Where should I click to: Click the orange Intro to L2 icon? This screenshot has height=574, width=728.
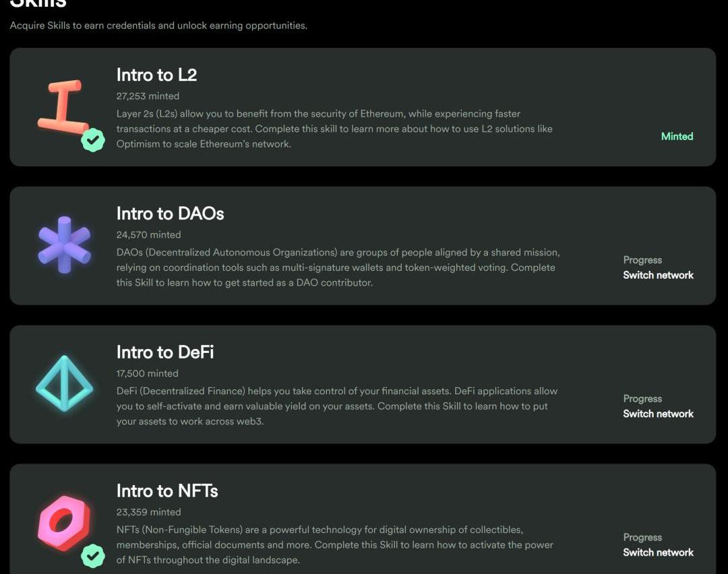click(62, 106)
